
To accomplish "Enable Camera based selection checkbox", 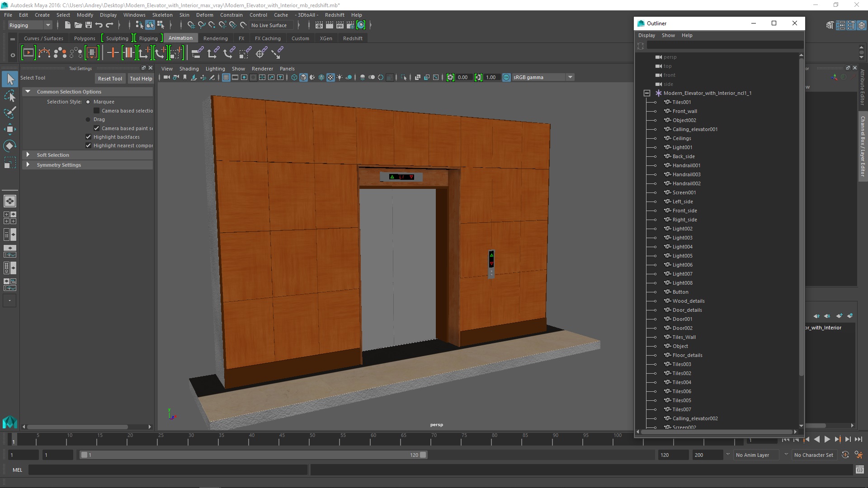I will click(96, 111).
